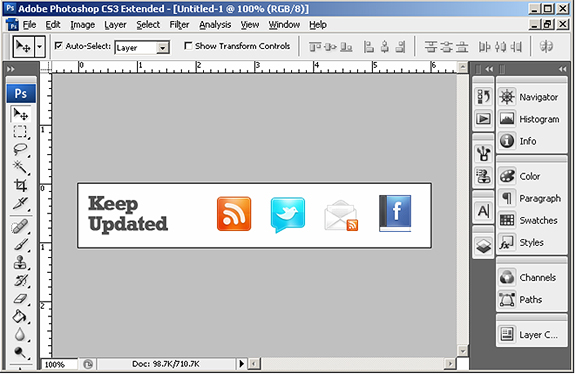Open the tool preset picker arrow
This screenshot has height=374, width=576.
point(40,47)
